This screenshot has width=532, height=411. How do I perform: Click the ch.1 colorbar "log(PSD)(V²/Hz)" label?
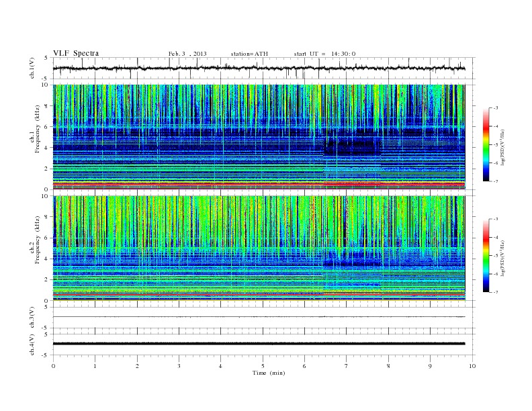click(x=503, y=148)
